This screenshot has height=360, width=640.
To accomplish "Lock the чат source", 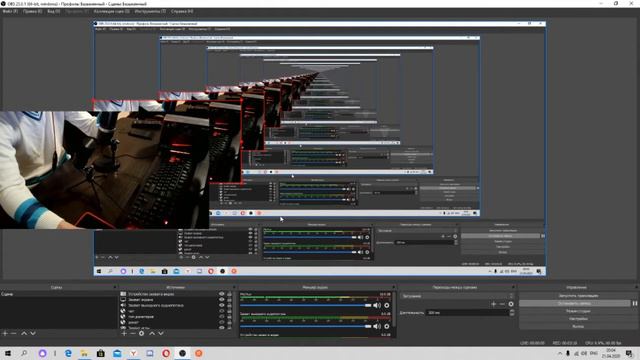I will 229,311.
